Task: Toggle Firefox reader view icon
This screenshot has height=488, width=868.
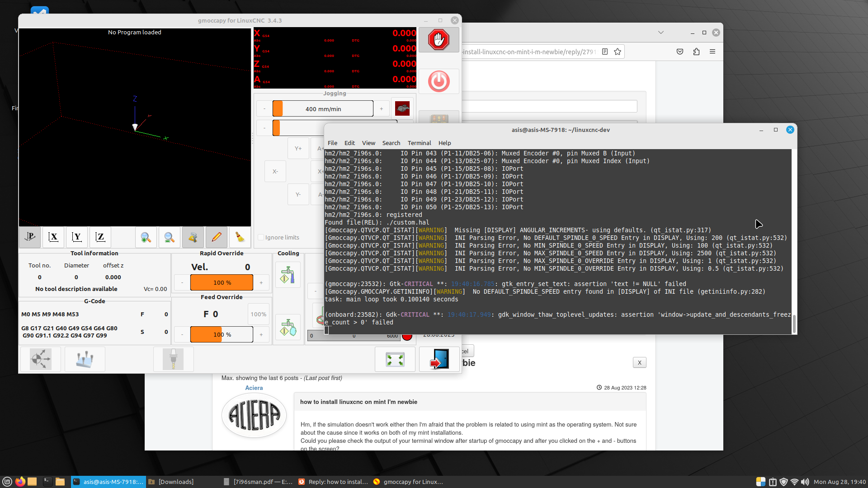Action: (x=604, y=52)
